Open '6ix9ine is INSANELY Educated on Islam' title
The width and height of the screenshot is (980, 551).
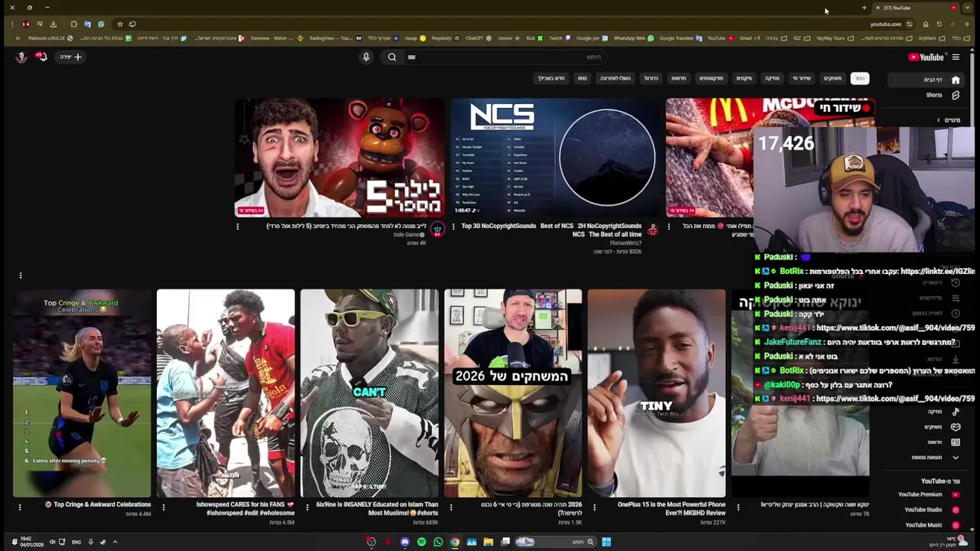(x=377, y=508)
